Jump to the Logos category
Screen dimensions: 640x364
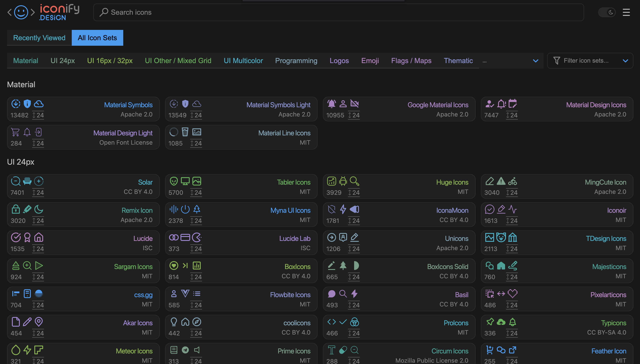click(x=339, y=60)
